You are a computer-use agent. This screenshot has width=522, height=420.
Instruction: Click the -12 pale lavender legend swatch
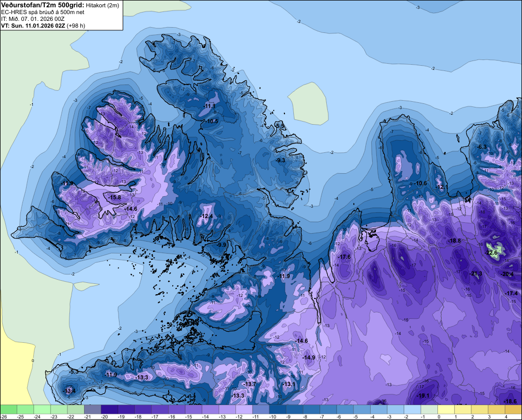[x=244, y=410]
